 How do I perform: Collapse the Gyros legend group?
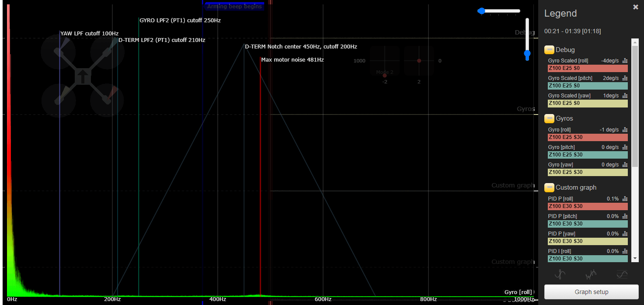tap(549, 118)
